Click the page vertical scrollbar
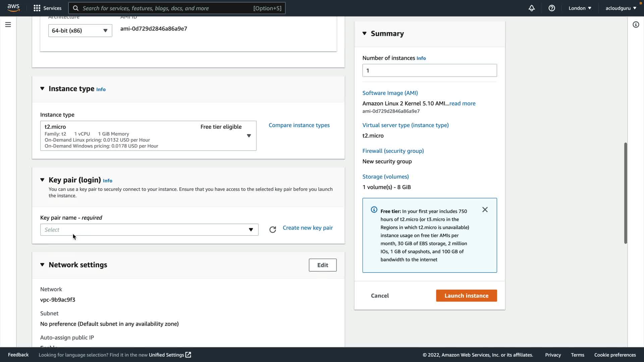Image resolution: width=644 pixels, height=362 pixels. point(625,193)
